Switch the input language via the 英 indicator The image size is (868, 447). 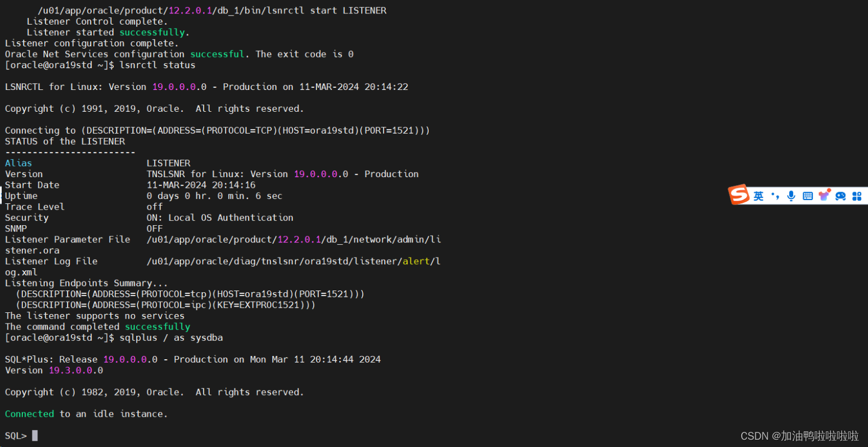click(759, 196)
